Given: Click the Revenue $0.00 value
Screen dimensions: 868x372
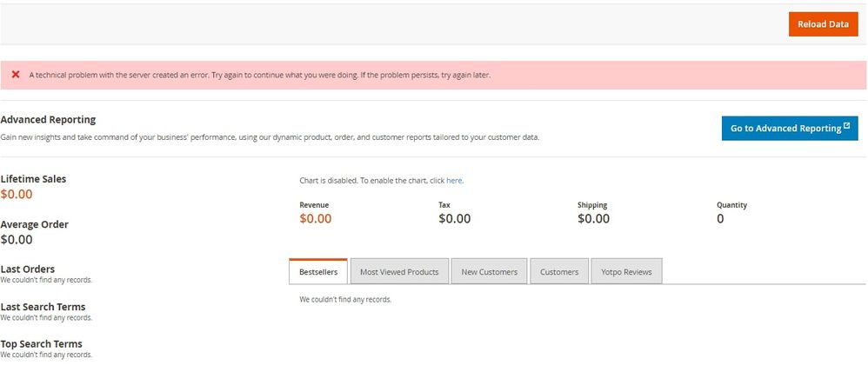Looking at the screenshot, I should click(316, 219).
